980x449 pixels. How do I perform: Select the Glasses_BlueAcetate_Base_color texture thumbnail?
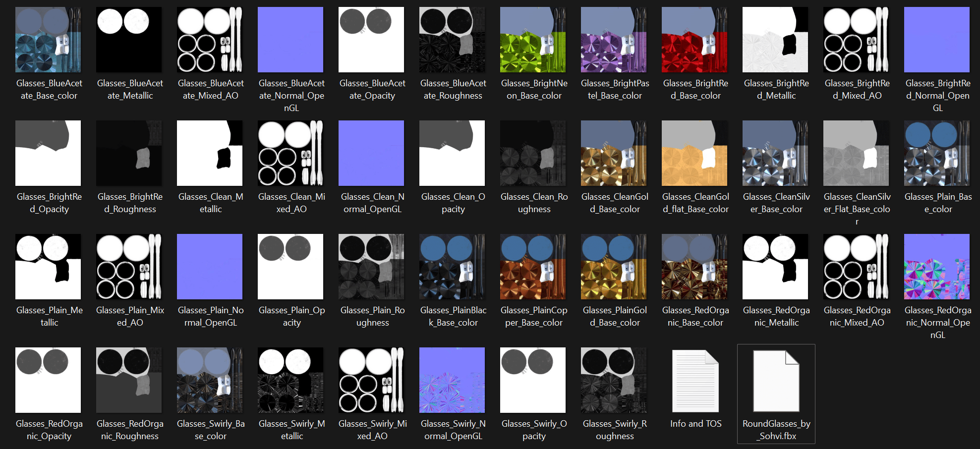(48, 40)
